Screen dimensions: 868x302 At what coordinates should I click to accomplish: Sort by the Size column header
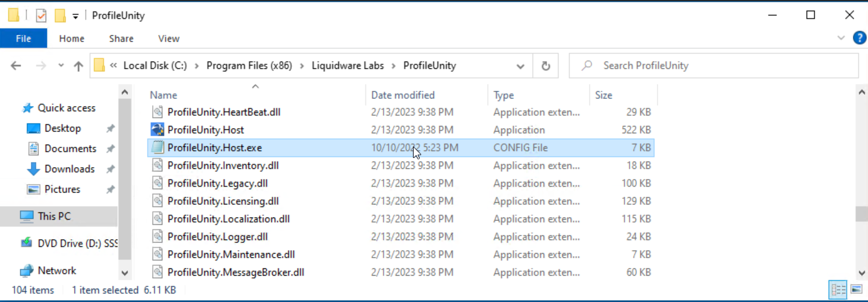[604, 95]
